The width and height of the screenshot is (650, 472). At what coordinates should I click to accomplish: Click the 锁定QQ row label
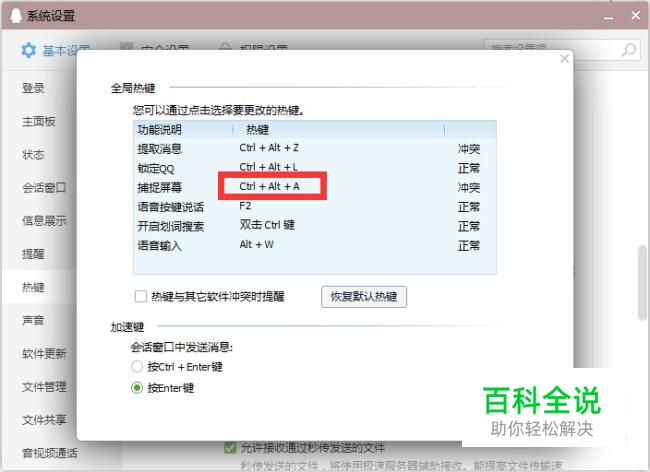pyautogui.click(x=156, y=168)
